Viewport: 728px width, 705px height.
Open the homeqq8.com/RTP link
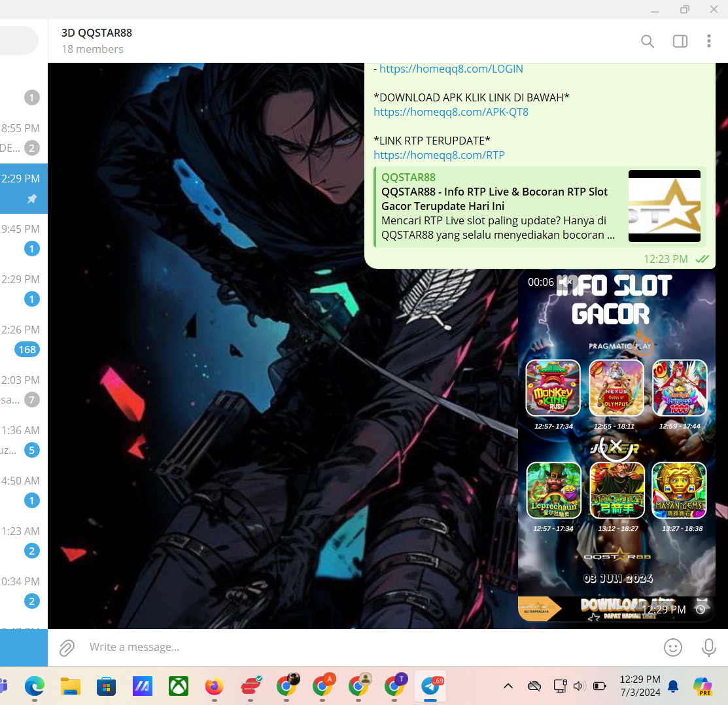click(x=439, y=155)
